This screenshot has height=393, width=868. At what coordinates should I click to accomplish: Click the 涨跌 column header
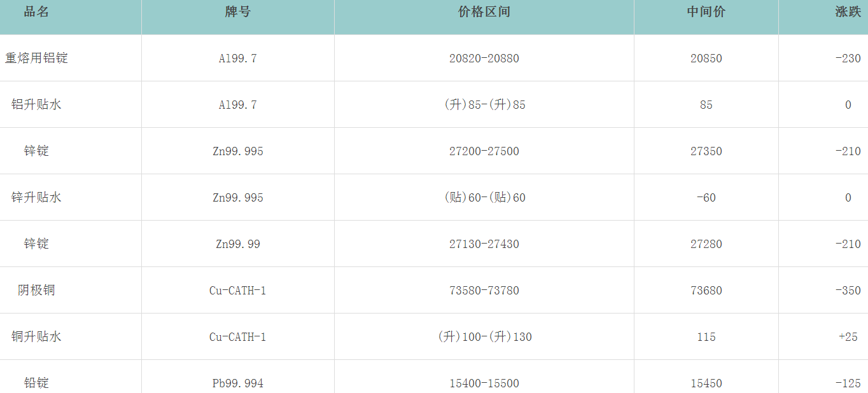pyautogui.click(x=848, y=12)
